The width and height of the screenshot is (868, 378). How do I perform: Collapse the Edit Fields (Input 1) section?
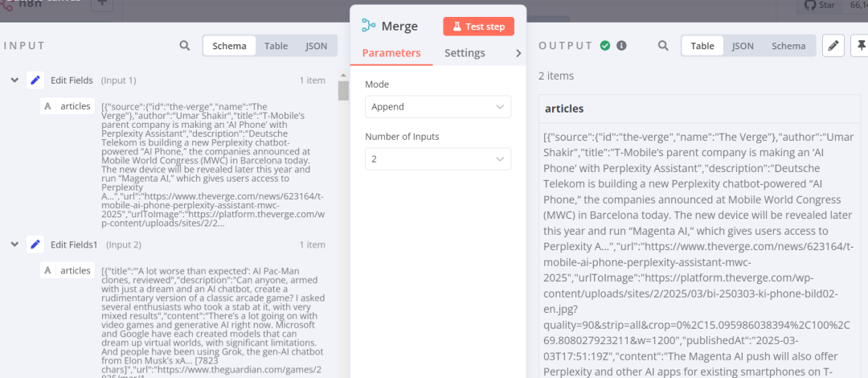tap(14, 80)
